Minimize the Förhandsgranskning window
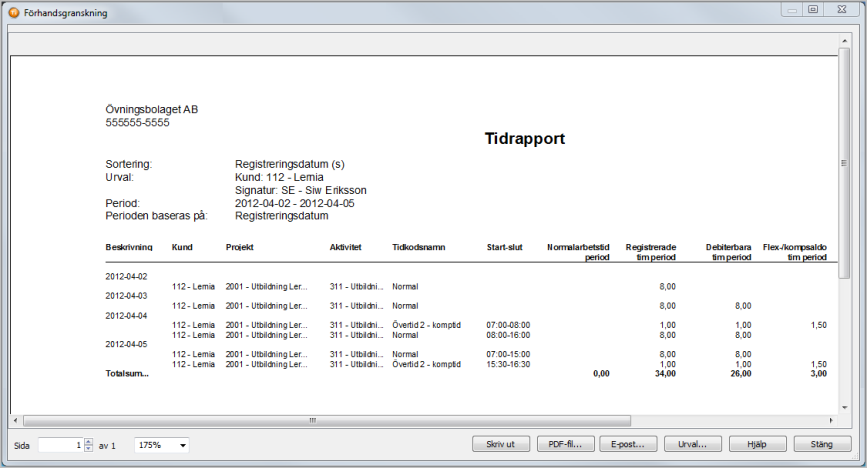 793,10
